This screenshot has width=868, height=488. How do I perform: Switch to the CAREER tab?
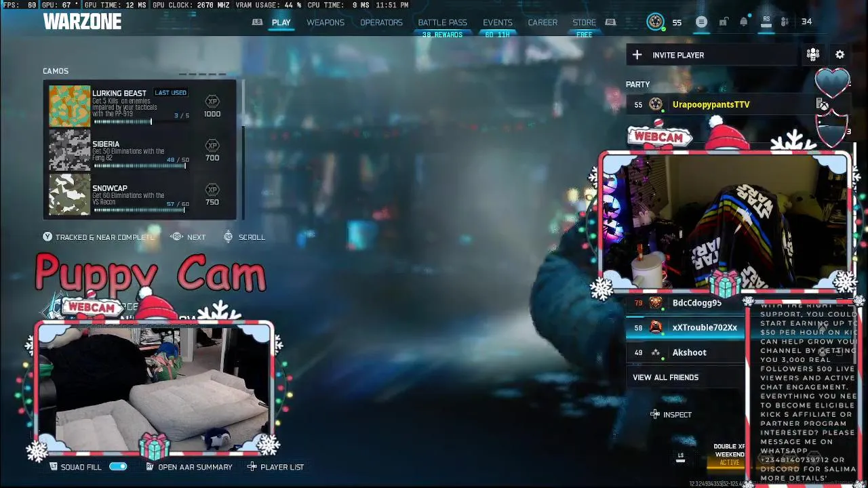coord(542,22)
